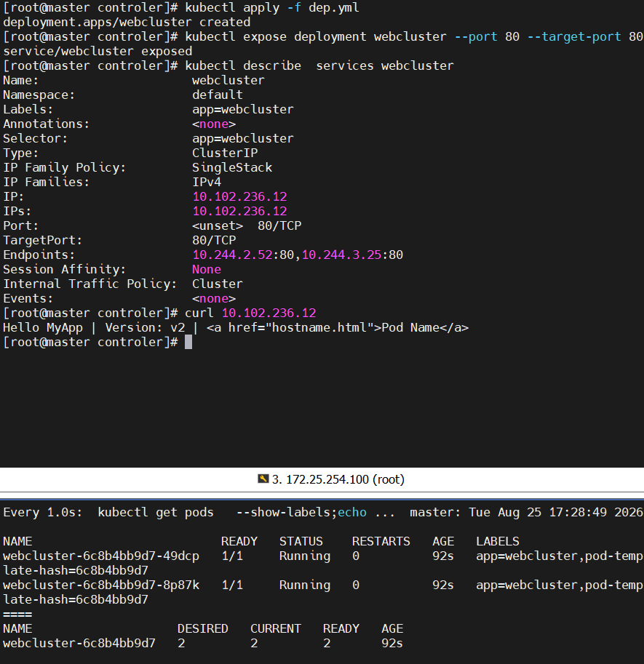This screenshot has height=664, width=644.
Task: Click '92s' age of replicaset row
Action: tap(392, 643)
